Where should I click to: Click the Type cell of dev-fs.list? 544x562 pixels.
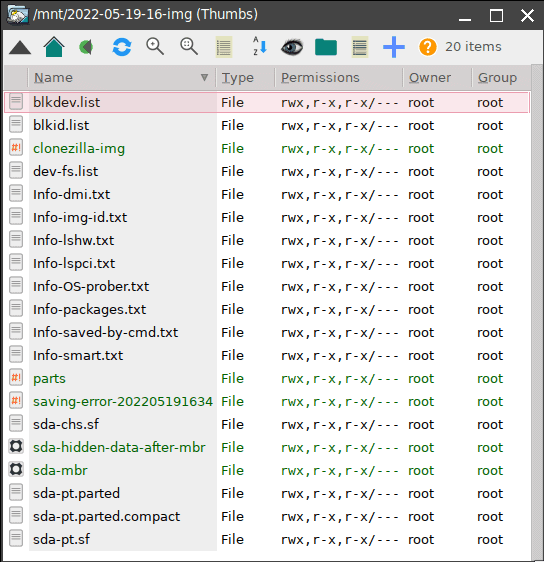233,171
